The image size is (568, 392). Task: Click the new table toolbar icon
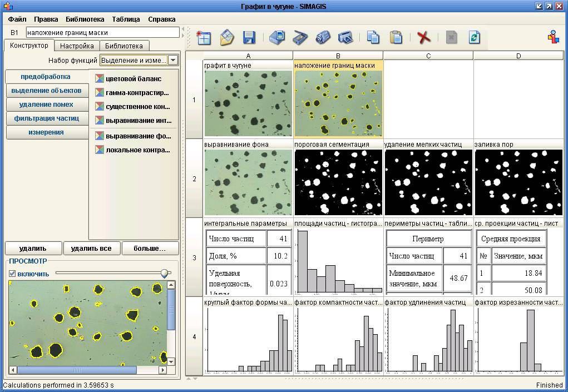pyautogui.click(x=204, y=37)
